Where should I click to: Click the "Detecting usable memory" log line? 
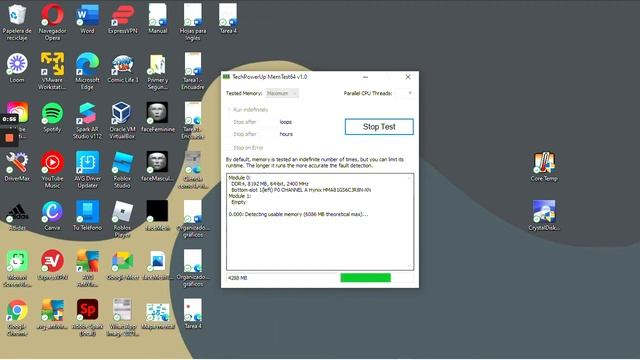coord(298,214)
